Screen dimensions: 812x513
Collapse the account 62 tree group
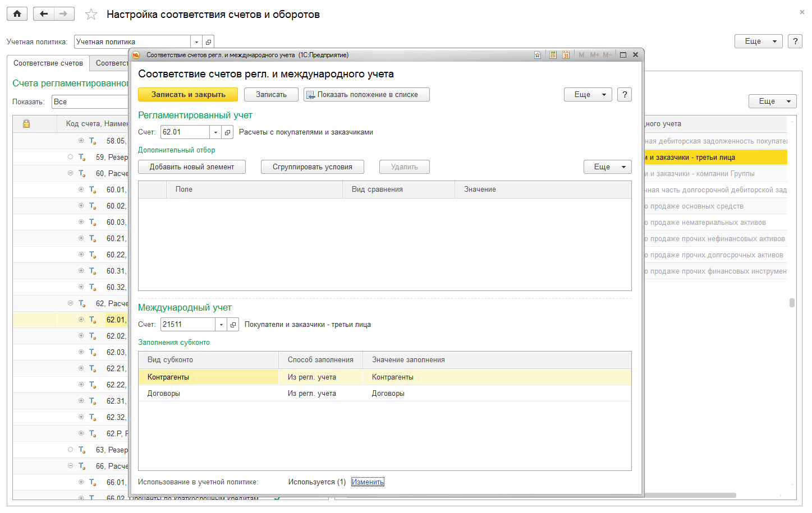point(70,303)
